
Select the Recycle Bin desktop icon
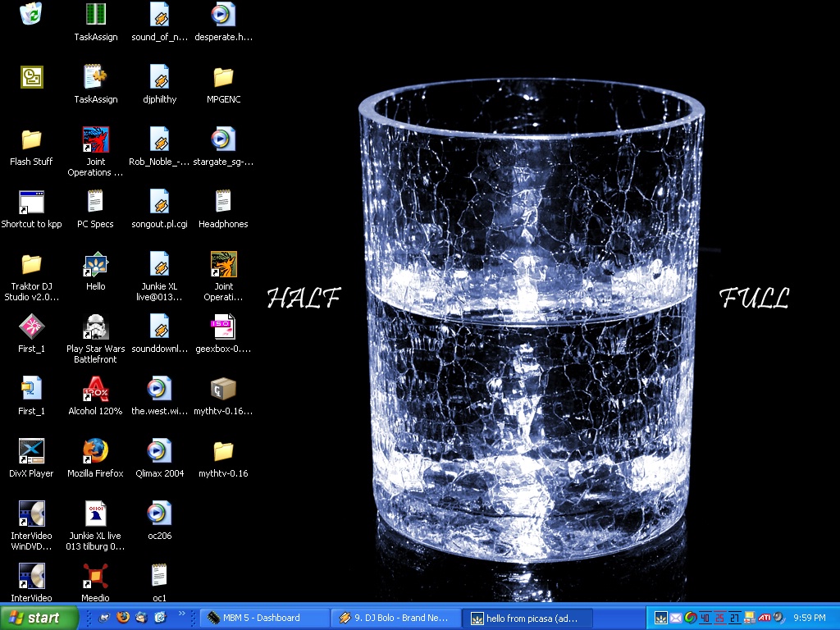click(x=31, y=13)
